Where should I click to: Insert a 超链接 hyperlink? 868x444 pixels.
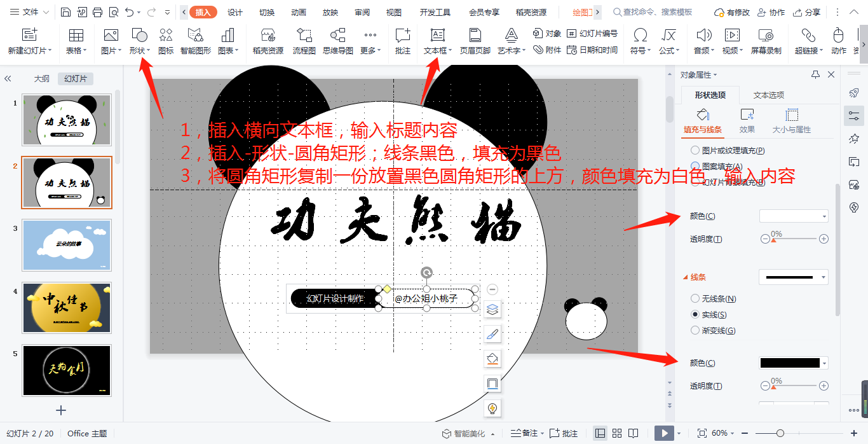pos(808,42)
